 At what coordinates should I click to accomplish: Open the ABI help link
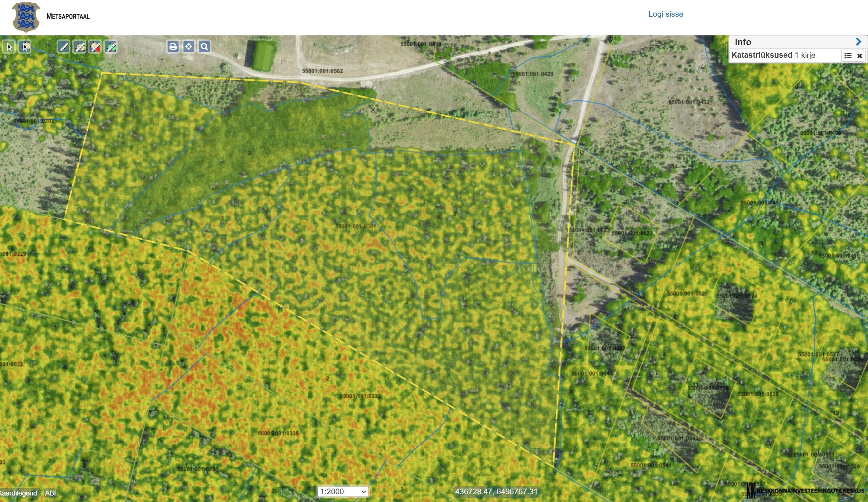pos(50,493)
